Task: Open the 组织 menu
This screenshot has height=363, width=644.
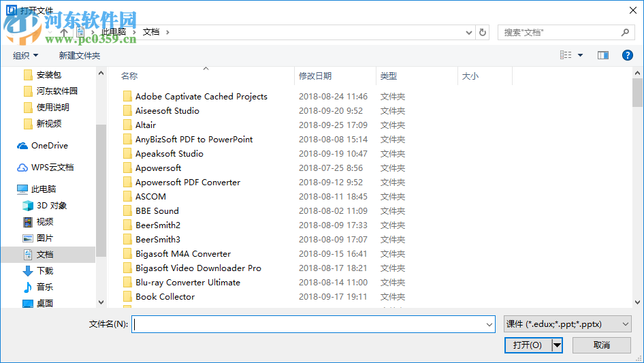Action: pos(25,55)
